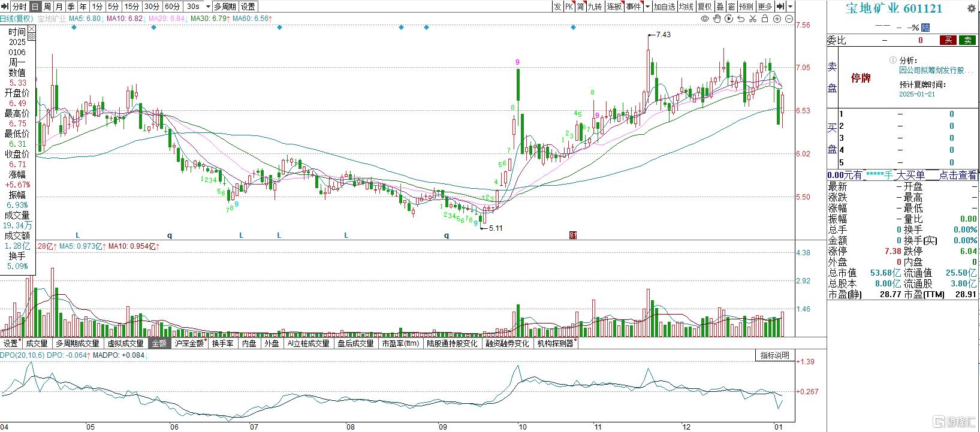Click the collapse arrow icon at top-left
This screenshot has height=432, width=980.
(6, 7)
